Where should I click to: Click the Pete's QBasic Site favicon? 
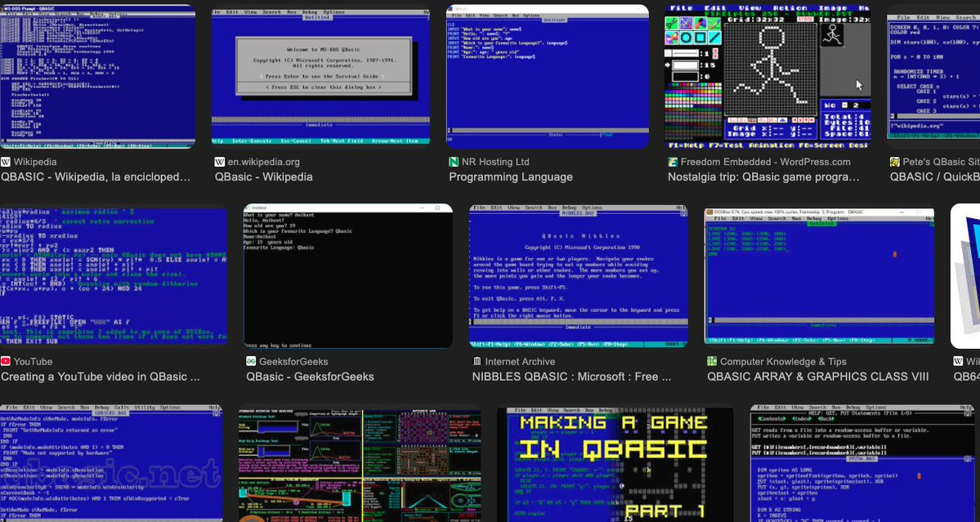[894, 162]
